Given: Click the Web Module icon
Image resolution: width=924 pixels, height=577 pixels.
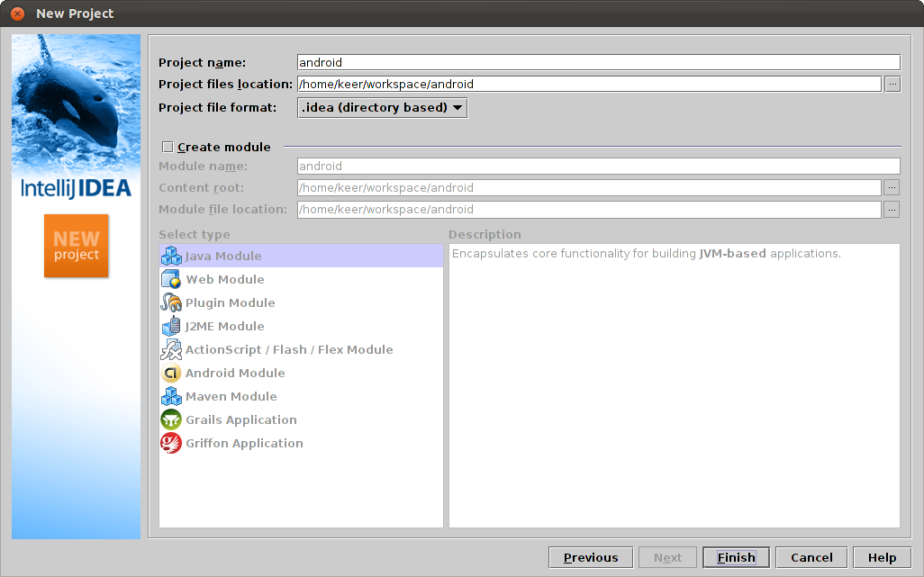Looking at the screenshot, I should coord(171,279).
